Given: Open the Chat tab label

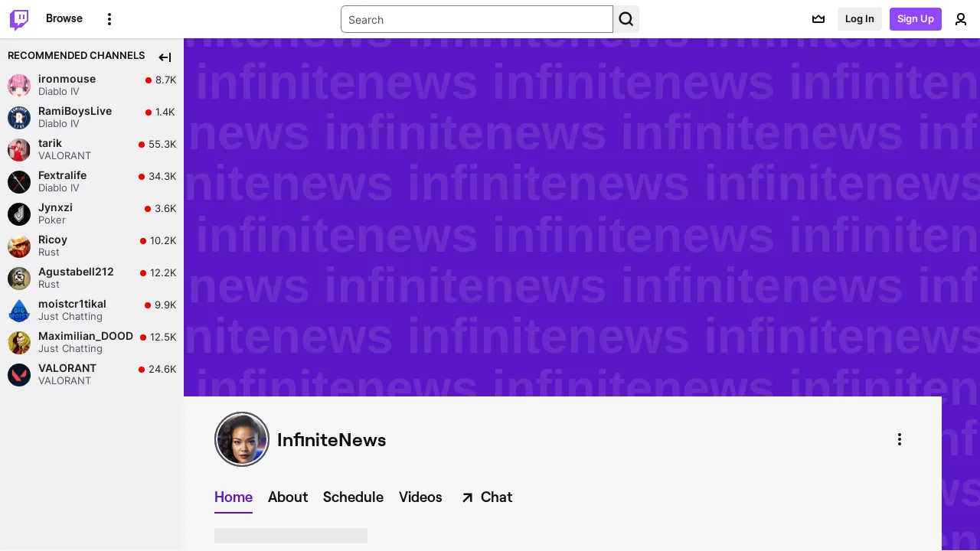Looking at the screenshot, I should click(496, 497).
